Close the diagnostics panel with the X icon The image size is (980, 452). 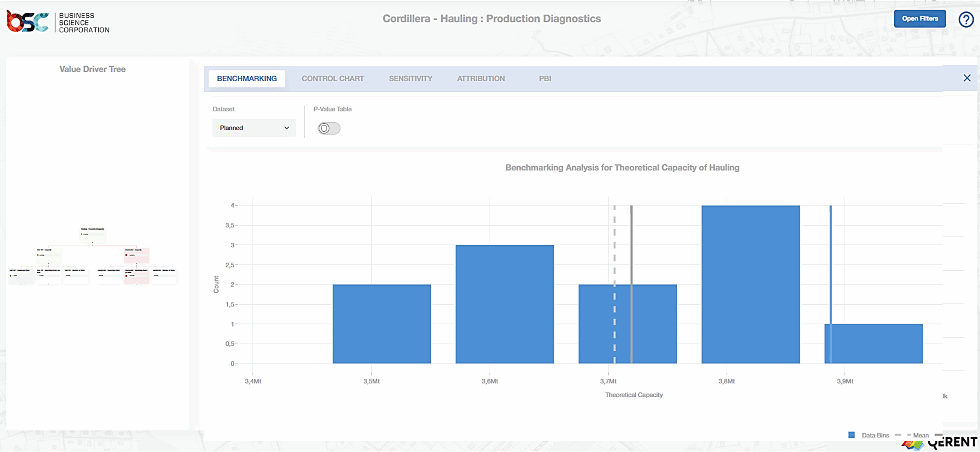tap(967, 78)
